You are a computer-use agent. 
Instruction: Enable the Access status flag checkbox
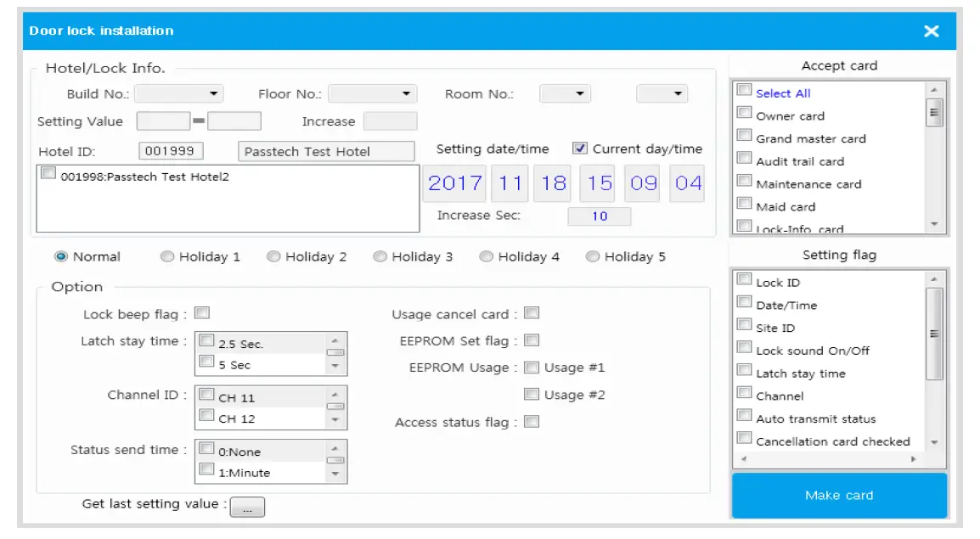pos(532,422)
